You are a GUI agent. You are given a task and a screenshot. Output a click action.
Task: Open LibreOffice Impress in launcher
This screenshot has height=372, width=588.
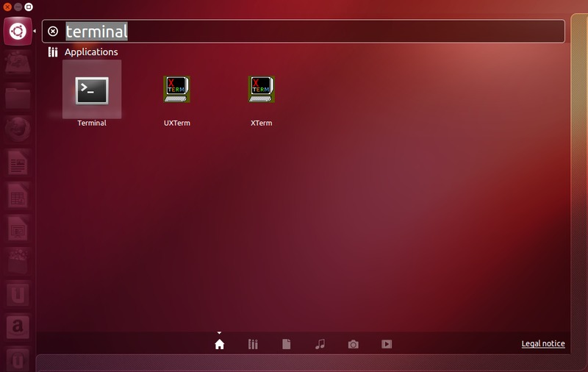[18, 229]
